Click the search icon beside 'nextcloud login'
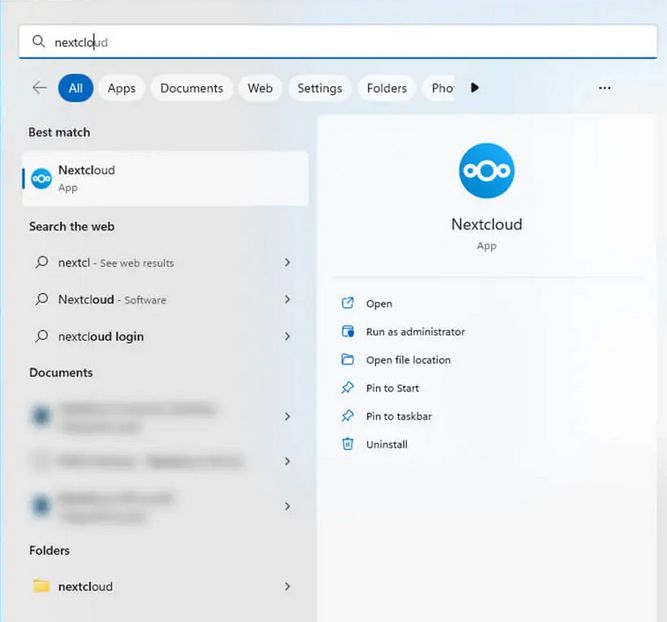This screenshot has height=622, width=667. tap(41, 336)
